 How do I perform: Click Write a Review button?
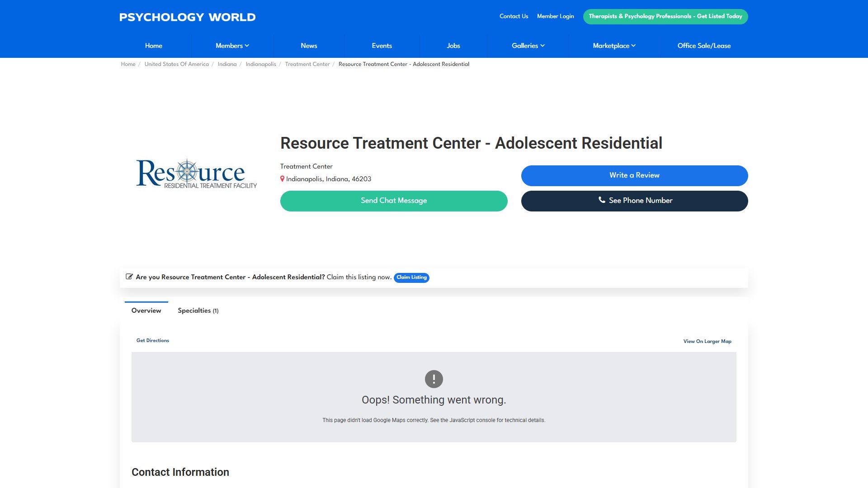[634, 176]
